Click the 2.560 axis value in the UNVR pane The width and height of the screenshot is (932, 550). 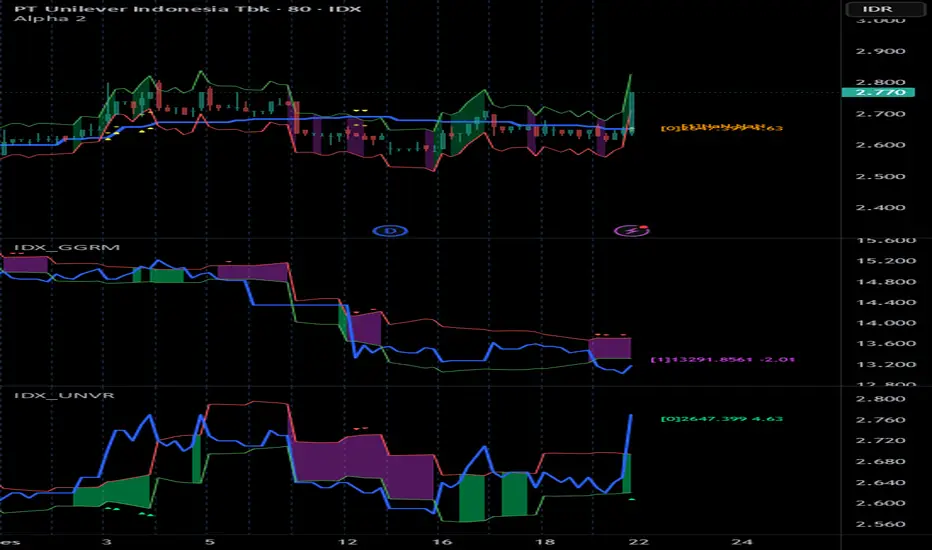tap(880, 524)
